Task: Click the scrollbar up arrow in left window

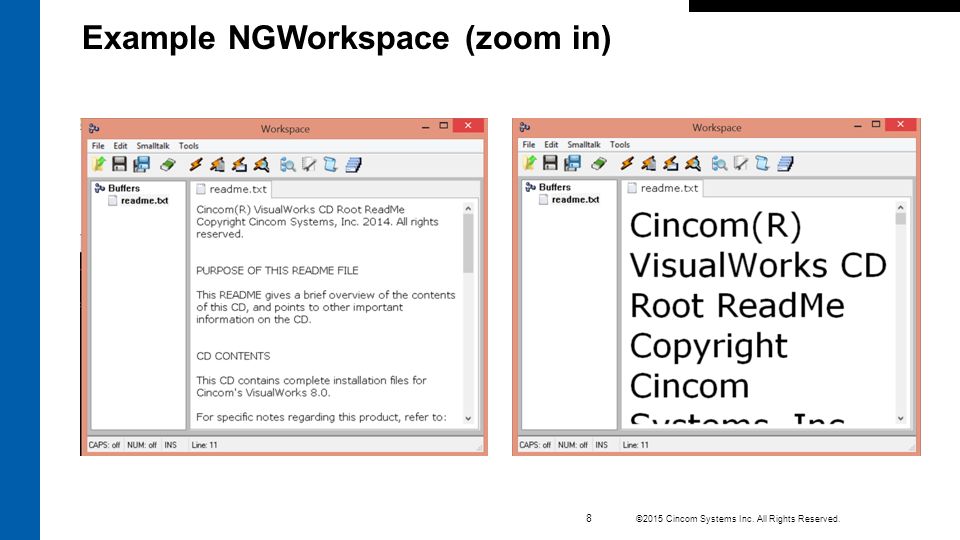Action: pos(468,208)
